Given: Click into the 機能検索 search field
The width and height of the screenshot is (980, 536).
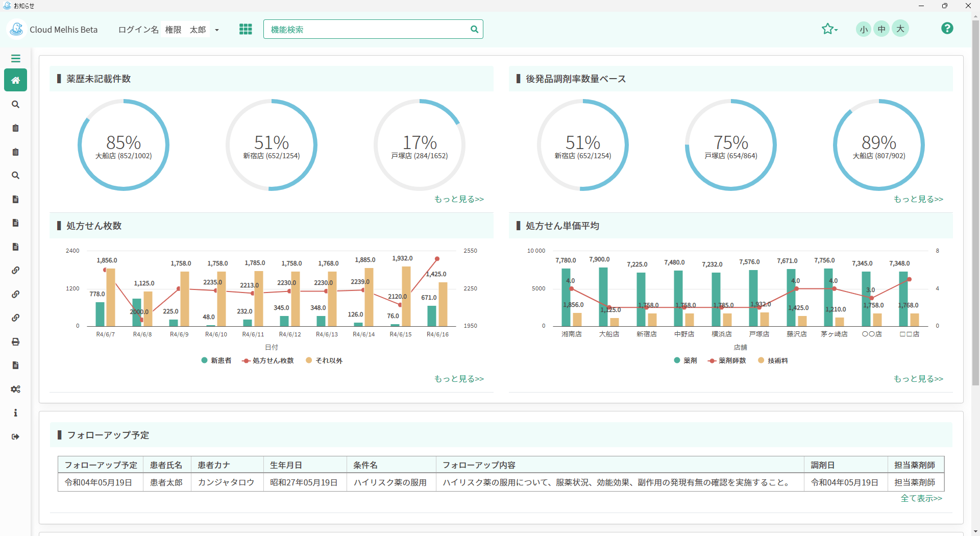Looking at the screenshot, I should (x=367, y=30).
